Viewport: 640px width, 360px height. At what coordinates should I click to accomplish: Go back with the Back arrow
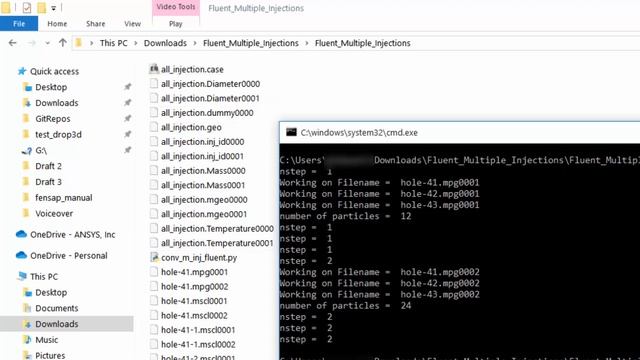13,43
